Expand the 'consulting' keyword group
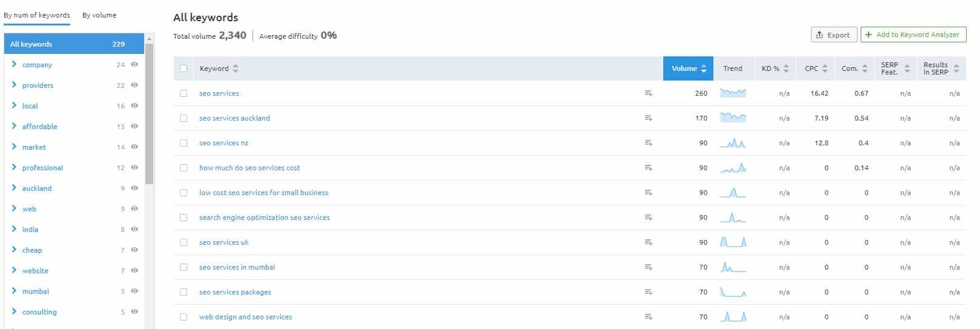Image resolution: width=980 pixels, height=329 pixels. point(14,311)
